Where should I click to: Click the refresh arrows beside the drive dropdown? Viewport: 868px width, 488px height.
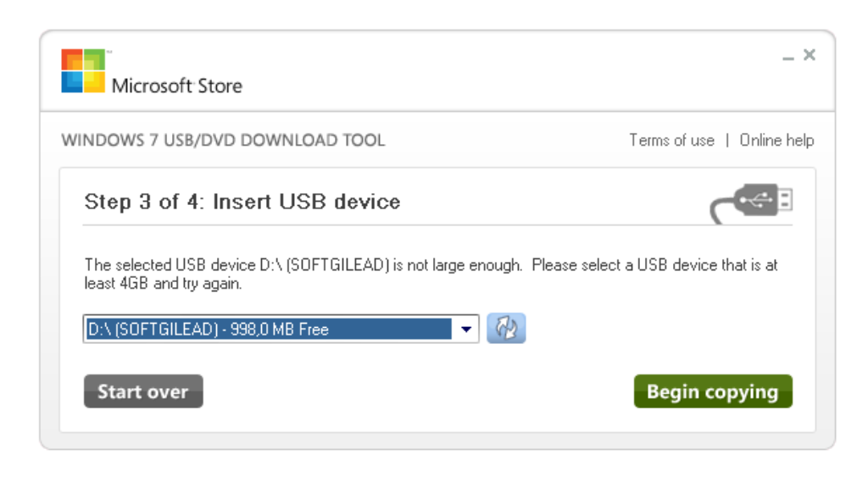506,328
